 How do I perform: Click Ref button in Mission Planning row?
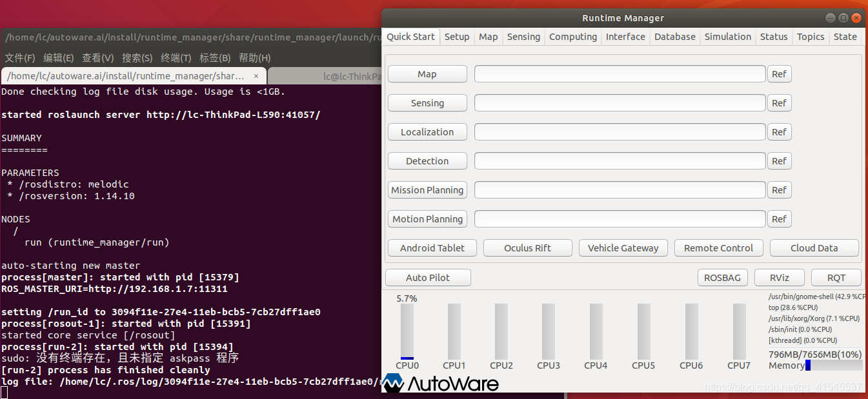pos(779,190)
